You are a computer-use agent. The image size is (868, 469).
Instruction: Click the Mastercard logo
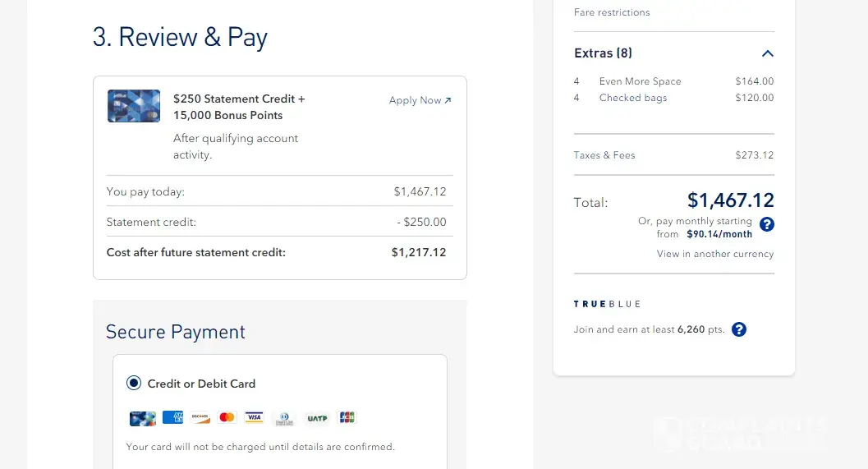227,418
